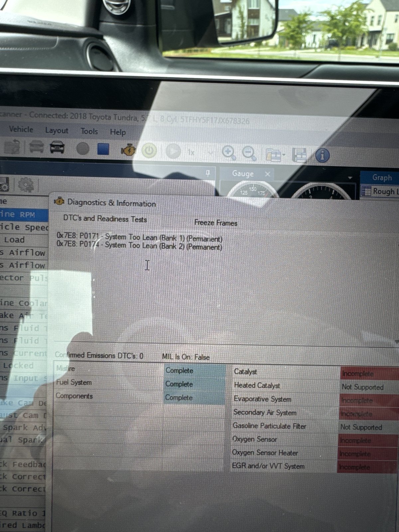Click the Gasoline Particulate Filter label
399x532 pixels.
(269, 426)
